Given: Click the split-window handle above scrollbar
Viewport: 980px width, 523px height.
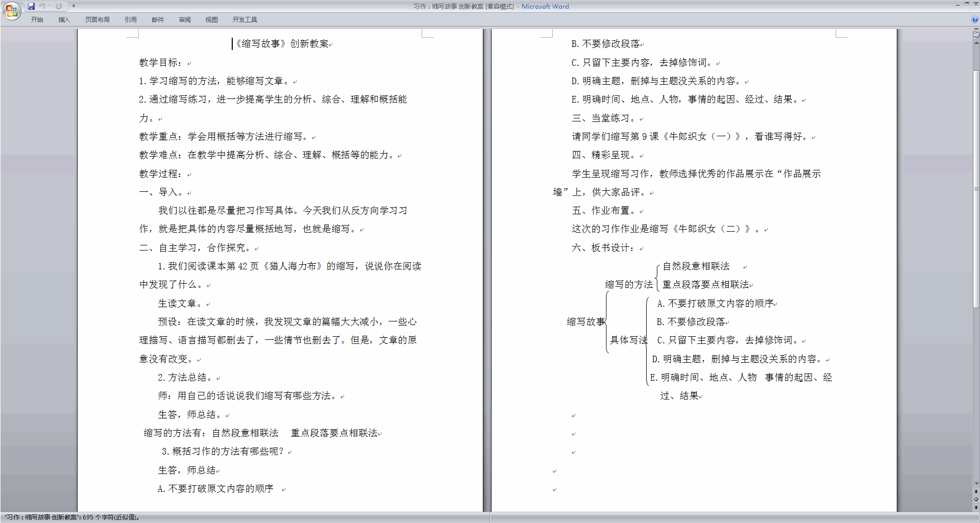Looking at the screenshot, I should coord(976,30).
